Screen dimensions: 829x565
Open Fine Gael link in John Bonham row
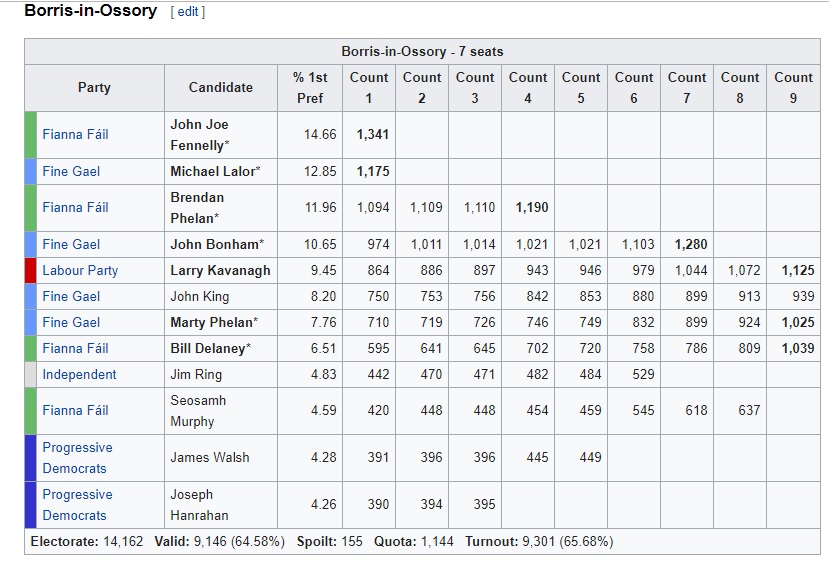coord(71,245)
